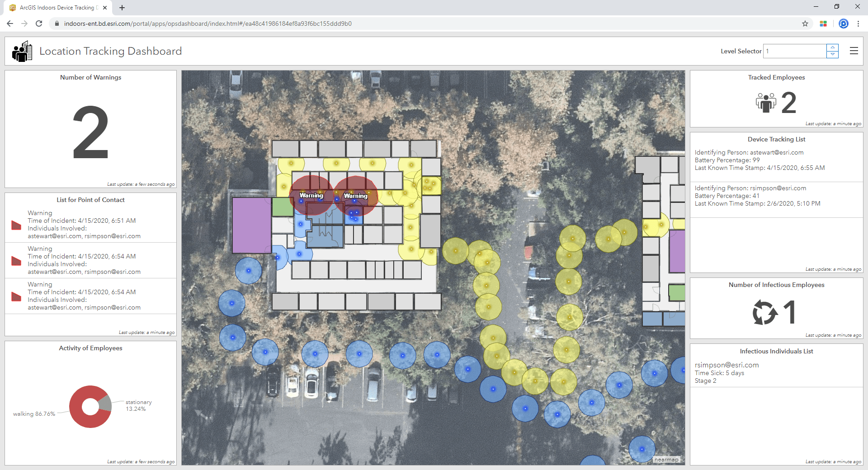Click the Google apps grid icon in the toolbar
The image size is (868, 470).
[823, 23]
